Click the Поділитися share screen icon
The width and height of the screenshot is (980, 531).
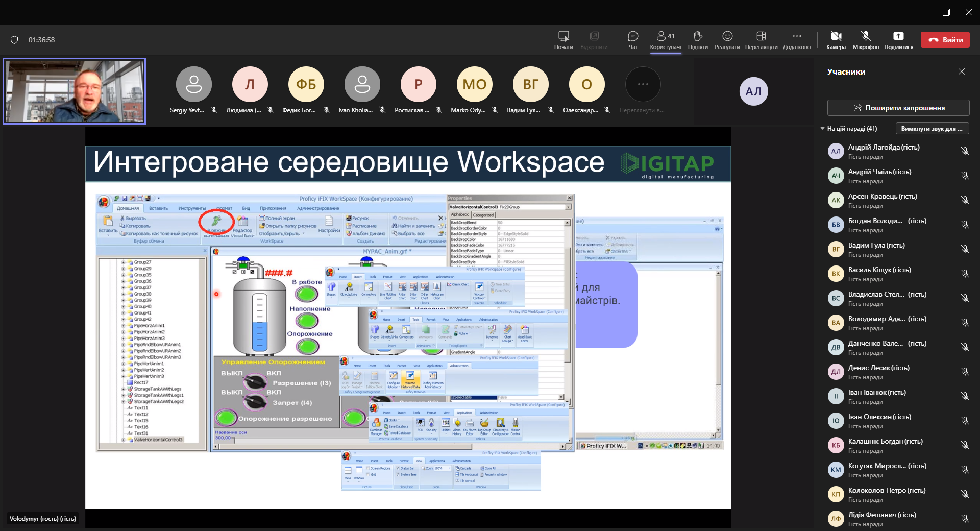click(x=898, y=36)
